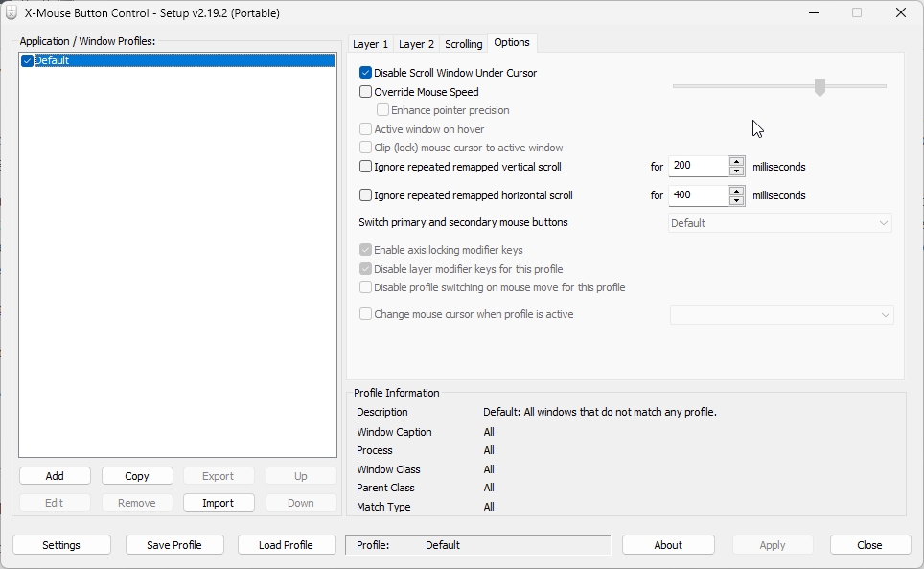Click the Apply button

pyautogui.click(x=773, y=545)
